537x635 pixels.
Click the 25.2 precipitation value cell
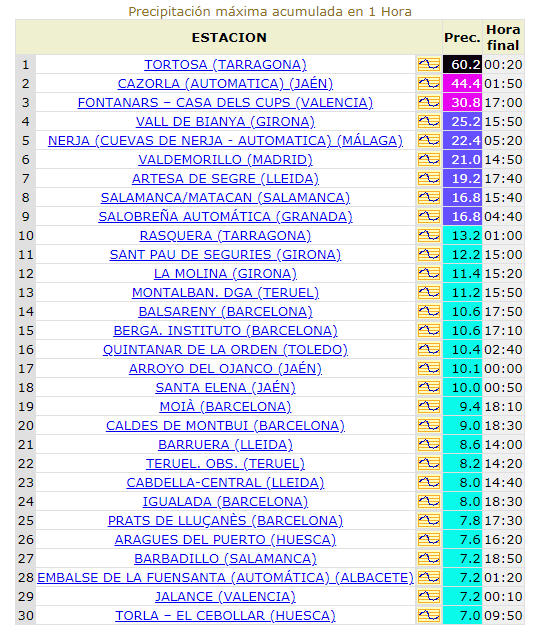coord(462,121)
